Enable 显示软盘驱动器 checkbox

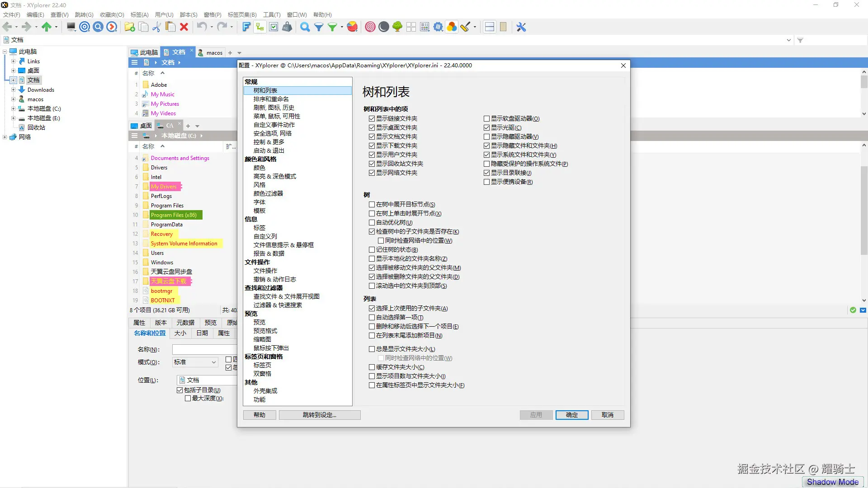click(487, 119)
